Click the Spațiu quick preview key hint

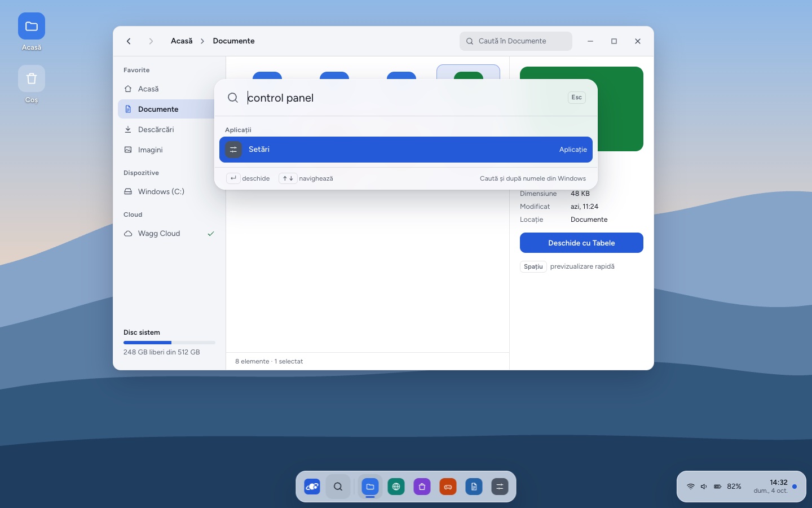(533, 266)
